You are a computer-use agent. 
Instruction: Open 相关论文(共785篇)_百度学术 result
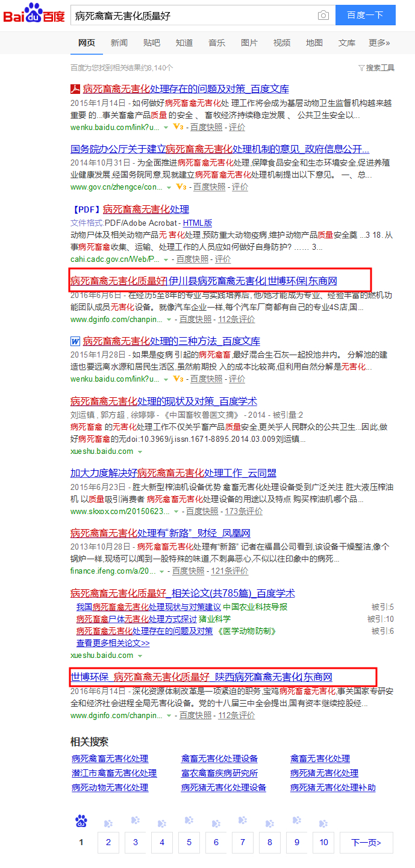pos(183,594)
